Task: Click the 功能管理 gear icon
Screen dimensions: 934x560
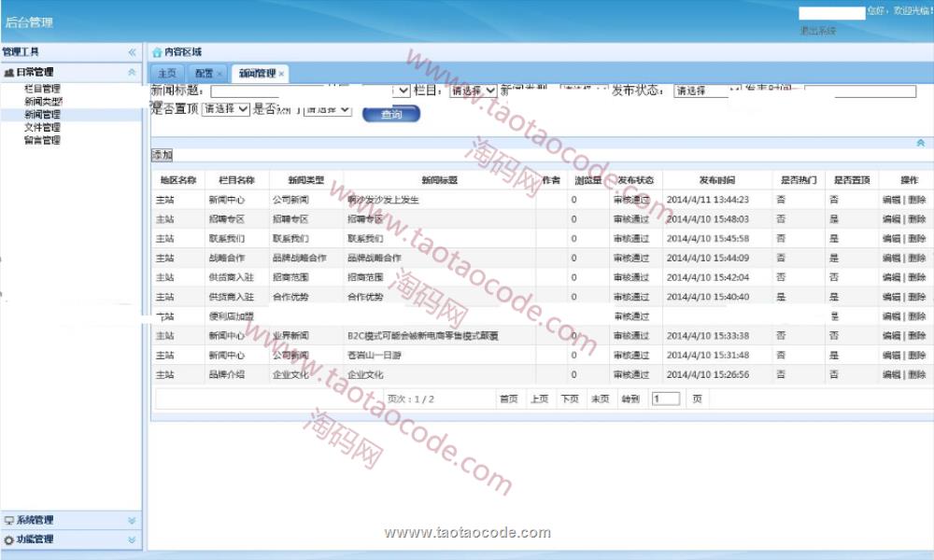Action: point(8,539)
